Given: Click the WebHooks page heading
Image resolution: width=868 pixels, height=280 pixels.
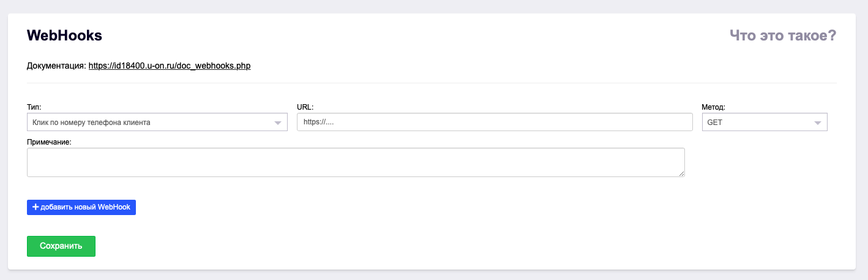Looking at the screenshot, I should [x=64, y=36].
